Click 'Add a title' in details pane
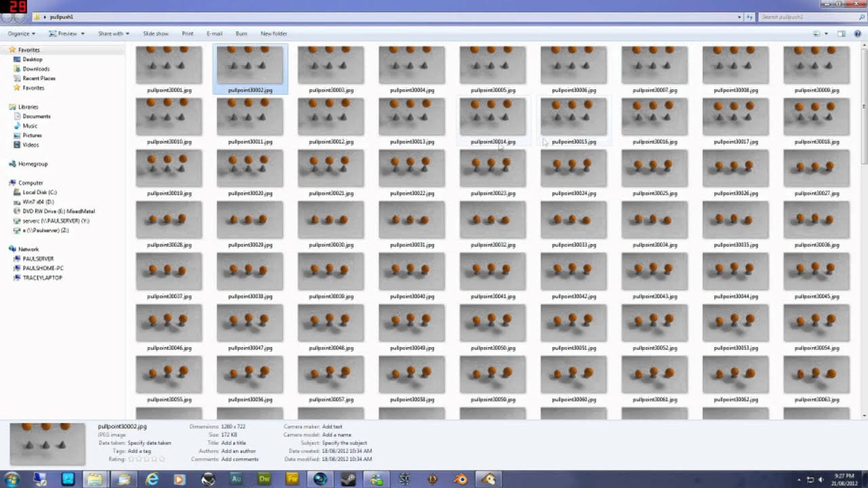The height and width of the screenshot is (488, 868). [x=235, y=443]
